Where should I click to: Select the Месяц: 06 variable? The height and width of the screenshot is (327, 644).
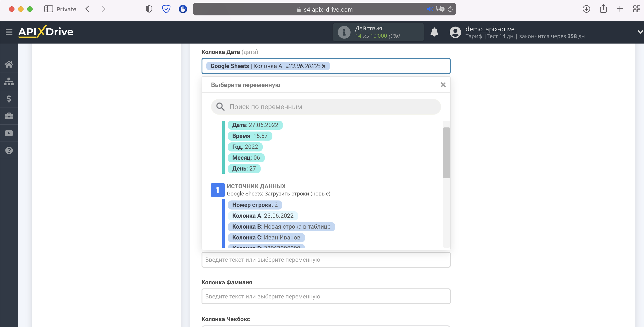[246, 158]
